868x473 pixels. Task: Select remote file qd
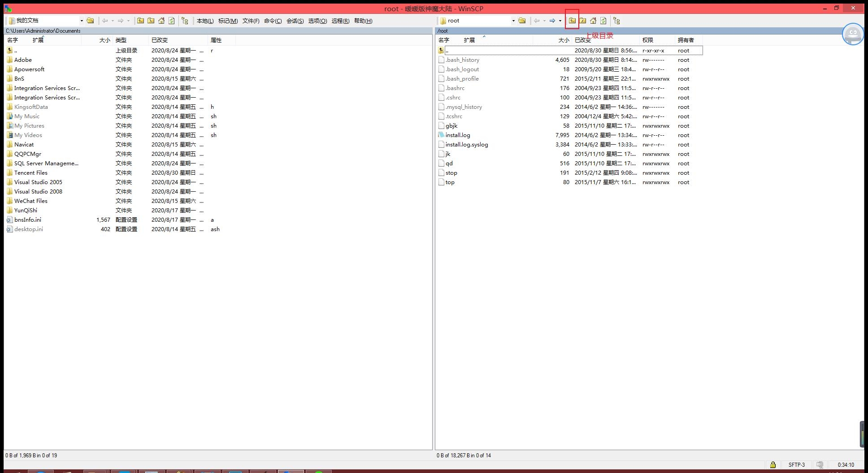[x=449, y=163]
